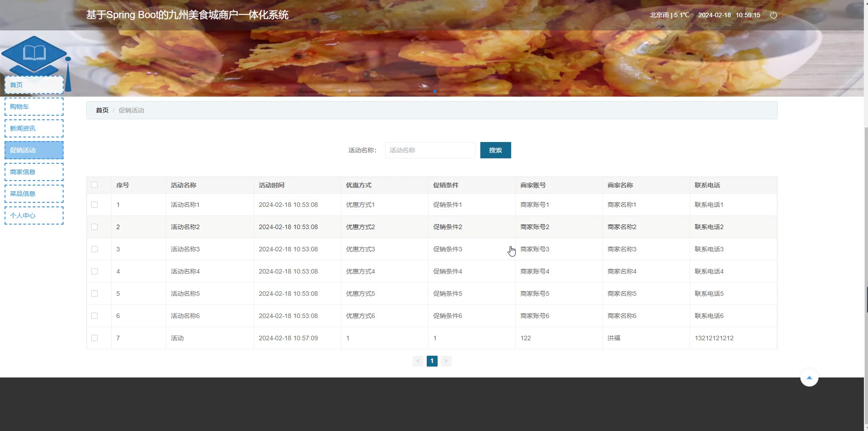Toggle the select-all checkbox in table header
Image resolution: width=868 pixels, height=431 pixels.
coord(94,185)
